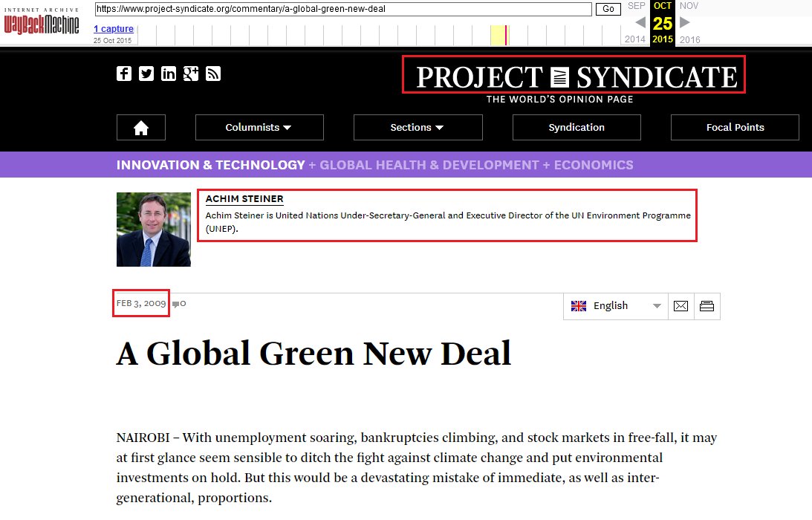Click the Wayback URL input field

(x=343, y=9)
